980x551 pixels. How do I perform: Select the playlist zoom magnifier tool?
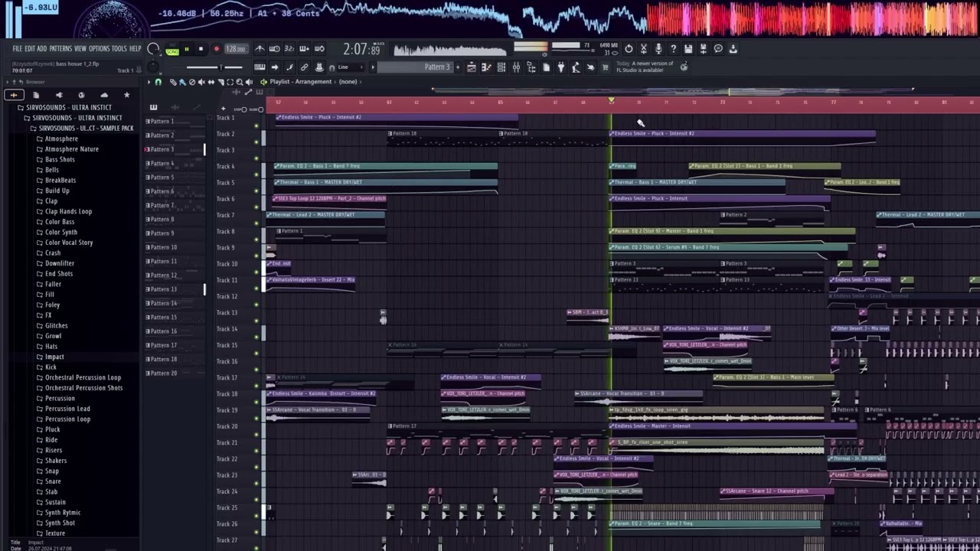[x=240, y=82]
